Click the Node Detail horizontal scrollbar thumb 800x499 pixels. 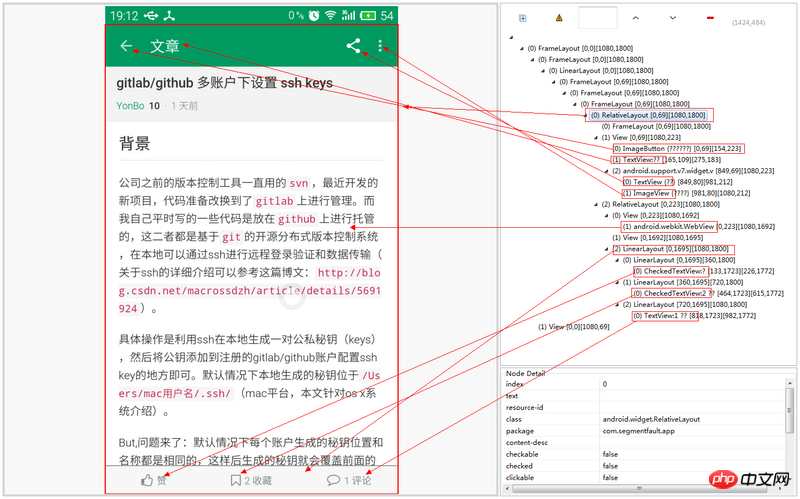(640, 489)
